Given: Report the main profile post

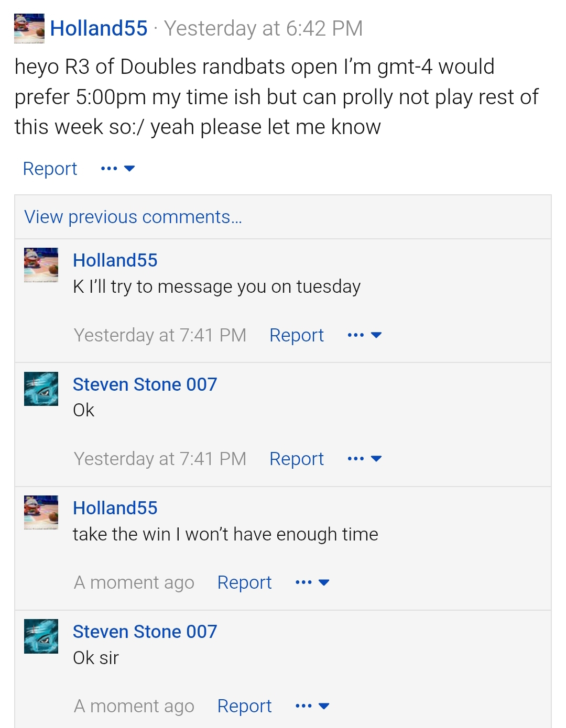Looking at the screenshot, I should [x=50, y=169].
